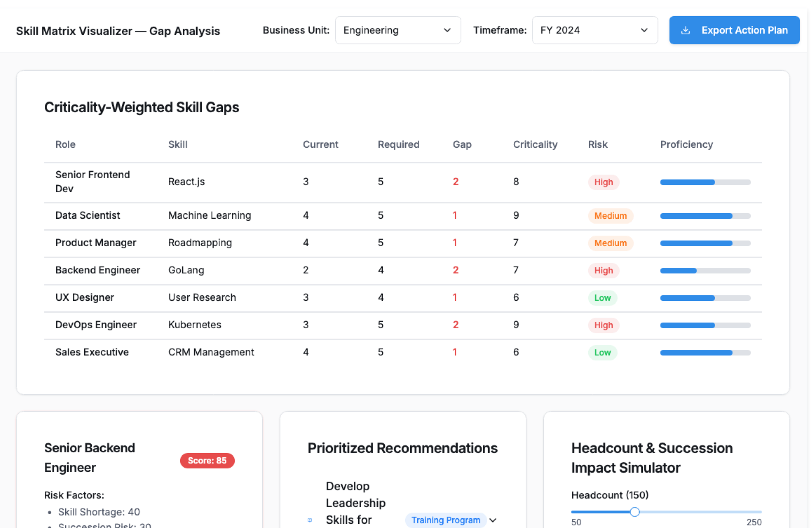The width and height of the screenshot is (812, 528).
Task: Click the Criticality column header
Action: coord(535,145)
